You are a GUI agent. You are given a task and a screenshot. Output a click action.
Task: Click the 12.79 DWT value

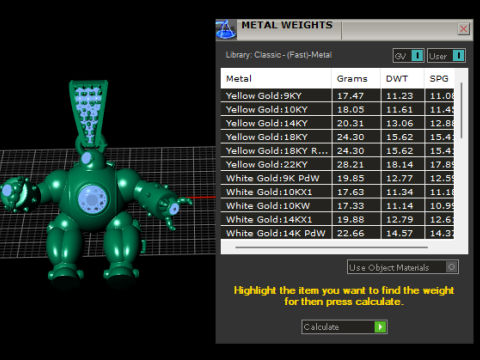[399, 220]
